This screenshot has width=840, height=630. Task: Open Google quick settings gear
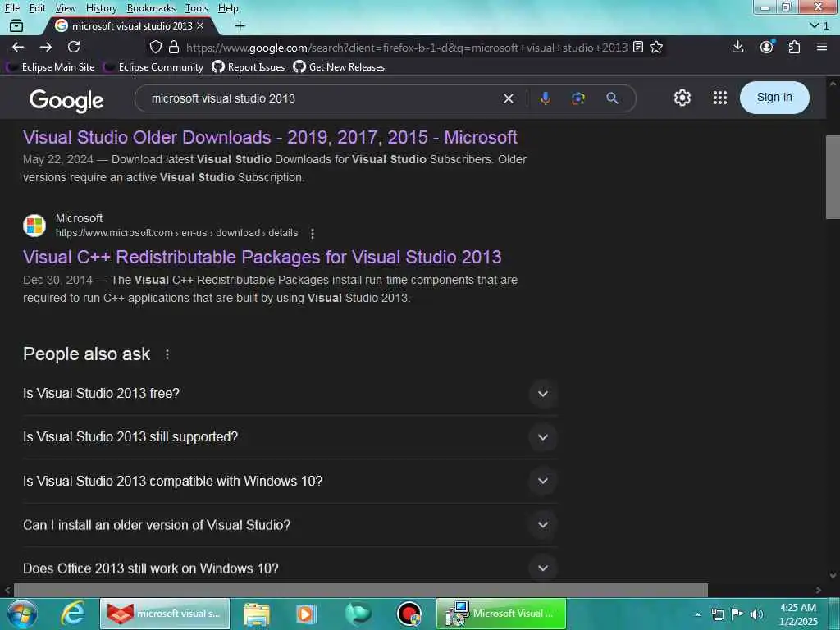click(682, 98)
